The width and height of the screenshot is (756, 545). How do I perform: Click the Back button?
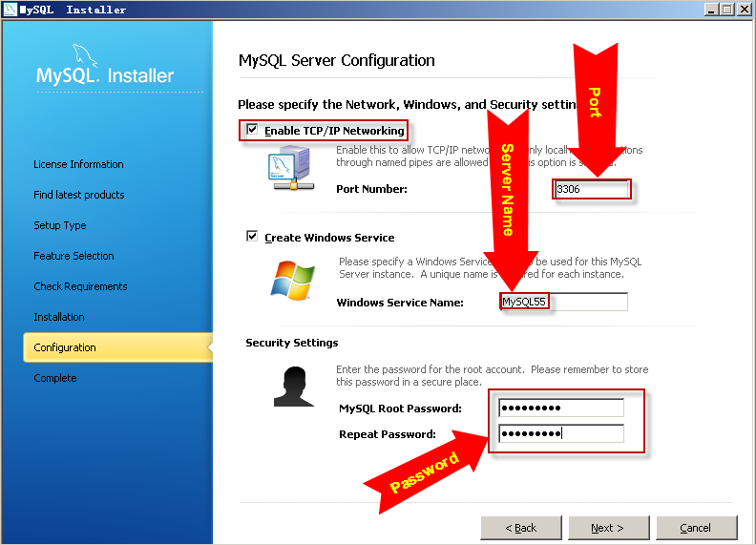click(521, 528)
